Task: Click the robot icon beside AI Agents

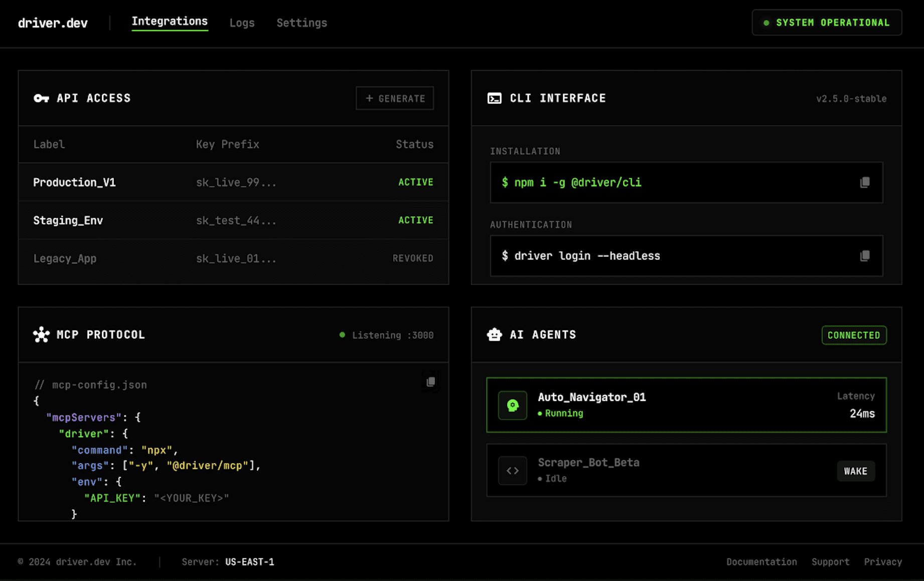Action: tap(494, 335)
